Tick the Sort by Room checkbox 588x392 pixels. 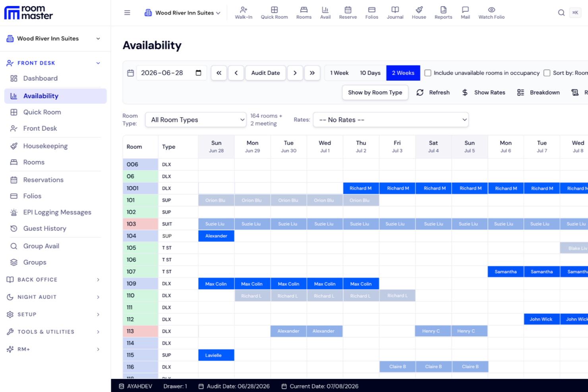tap(547, 73)
